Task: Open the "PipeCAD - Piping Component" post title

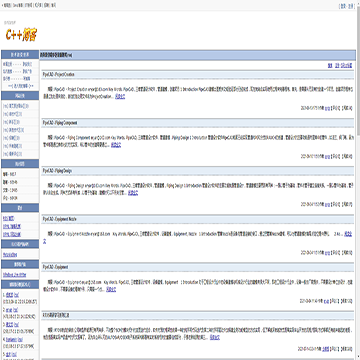Action: (60, 123)
